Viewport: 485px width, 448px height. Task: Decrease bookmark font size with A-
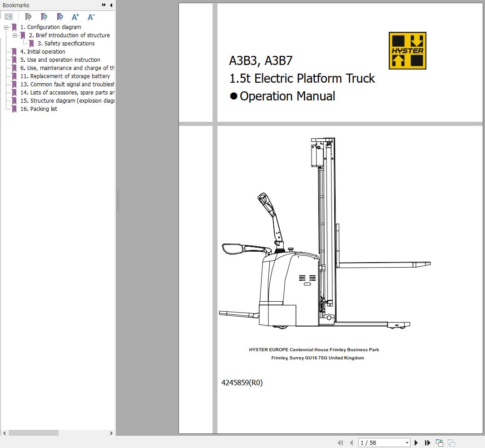click(x=91, y=17)
